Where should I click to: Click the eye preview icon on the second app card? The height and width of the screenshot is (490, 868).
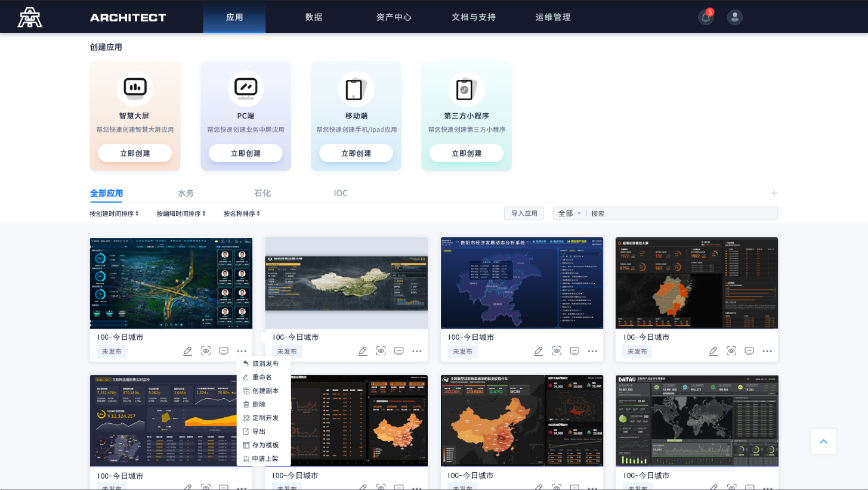(381, 351)
